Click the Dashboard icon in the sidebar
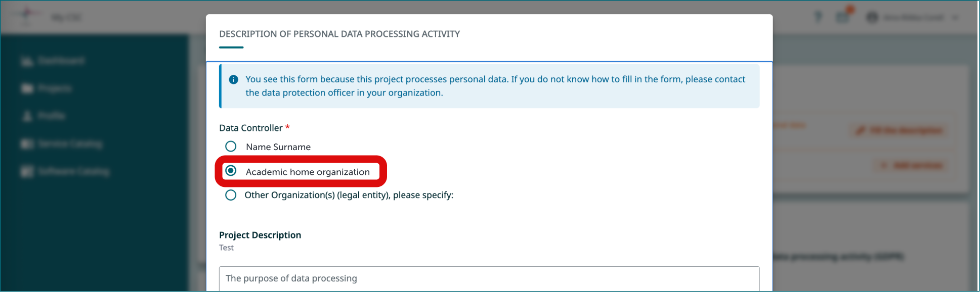Screen dimensions: 980x292 (27, 61)
